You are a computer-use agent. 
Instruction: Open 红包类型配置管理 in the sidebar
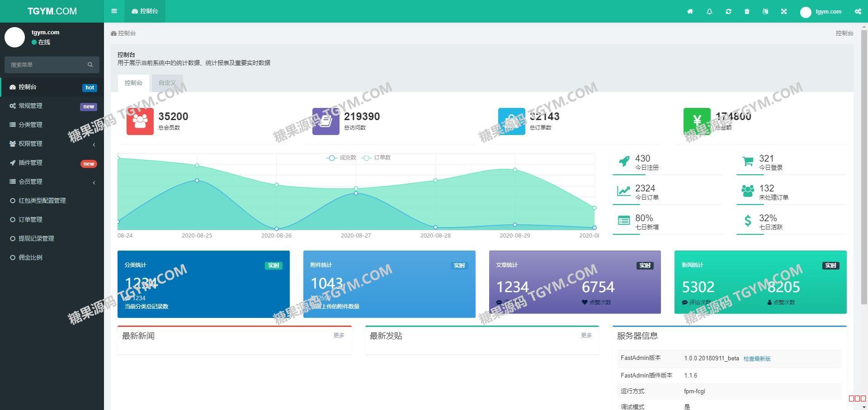point(52,200)
